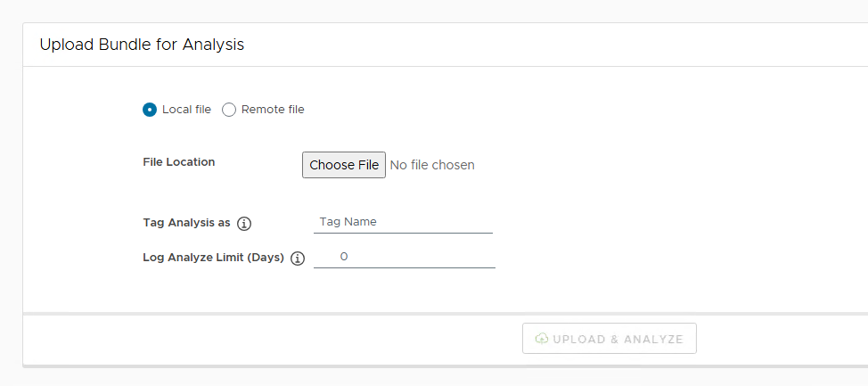
Task: Click the "Remote file" option label text
Action: 273,110
